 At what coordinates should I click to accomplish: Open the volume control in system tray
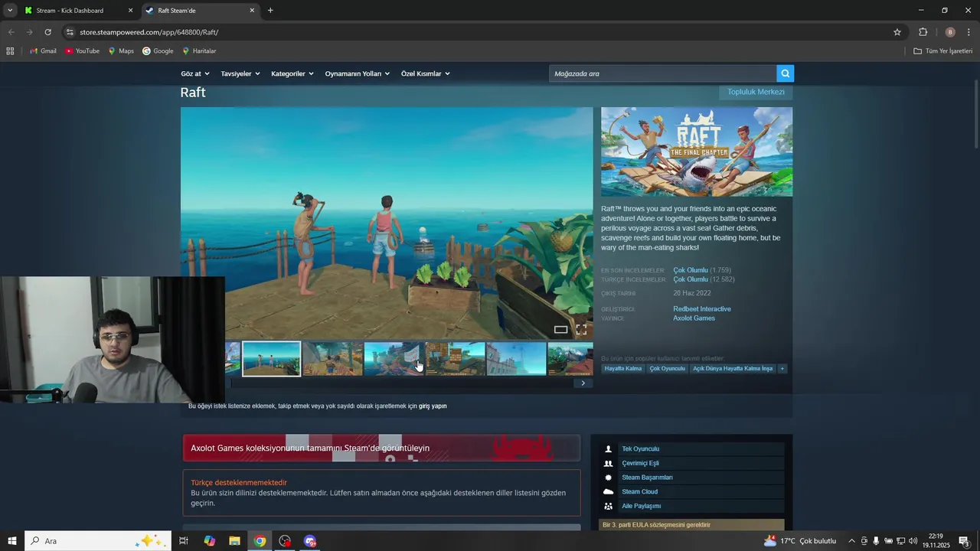coord(913,541)
